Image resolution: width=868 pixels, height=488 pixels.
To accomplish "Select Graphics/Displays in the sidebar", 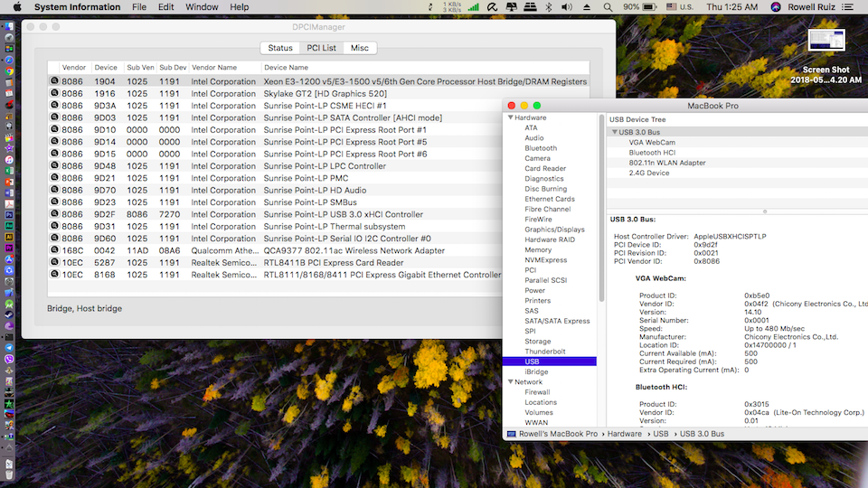I will [x=554, y=230].
